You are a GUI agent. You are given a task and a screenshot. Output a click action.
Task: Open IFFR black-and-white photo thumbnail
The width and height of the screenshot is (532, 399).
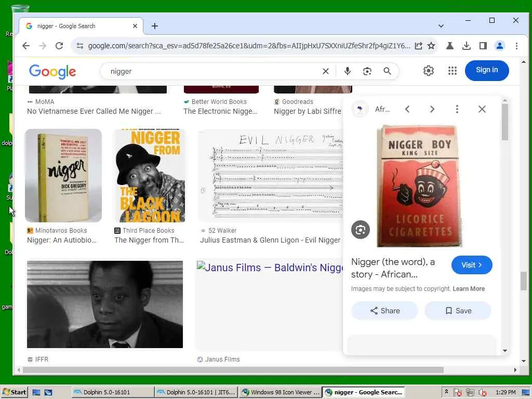(x=105, y=304)
